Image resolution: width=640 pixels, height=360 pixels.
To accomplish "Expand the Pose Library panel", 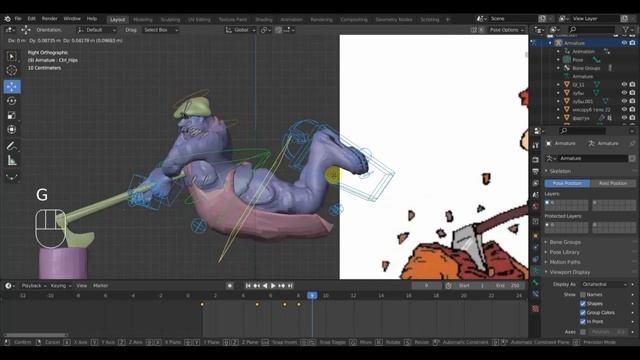I will click(x=564, y=252).
